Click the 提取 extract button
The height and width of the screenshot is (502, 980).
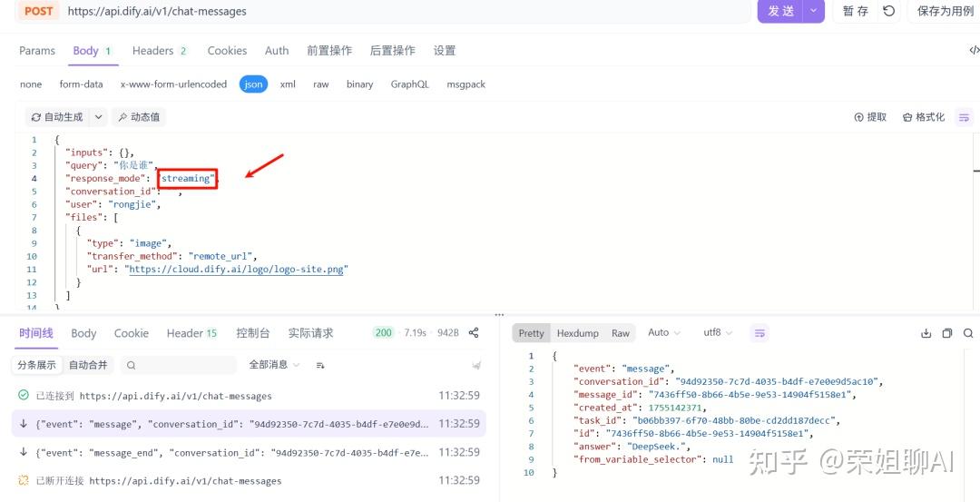point(870,117)
